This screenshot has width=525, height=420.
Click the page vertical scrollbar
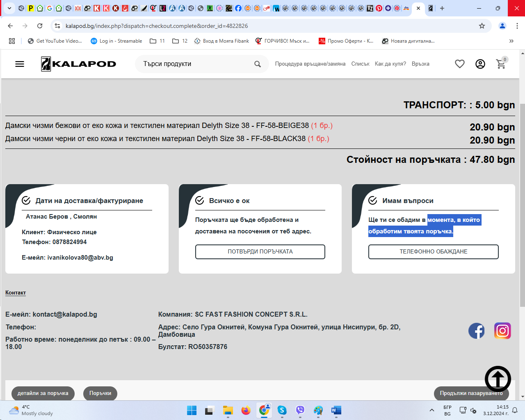[x=522, y=205]
